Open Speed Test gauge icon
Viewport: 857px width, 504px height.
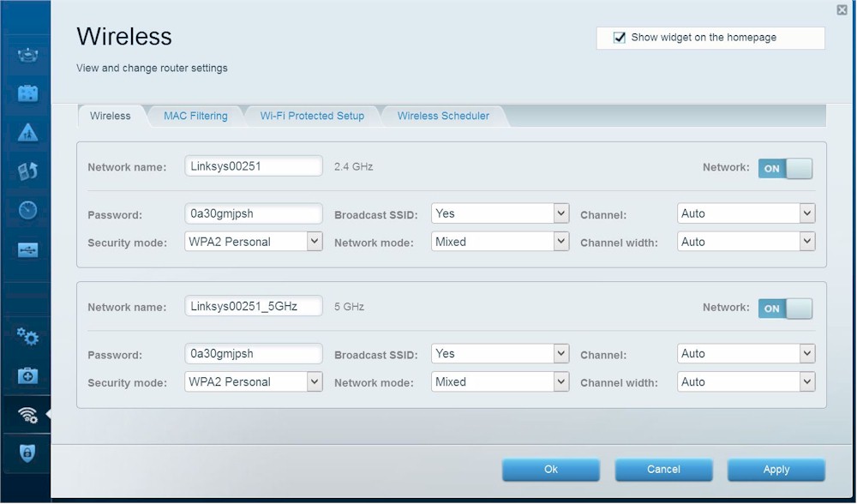tap(27, 210)
